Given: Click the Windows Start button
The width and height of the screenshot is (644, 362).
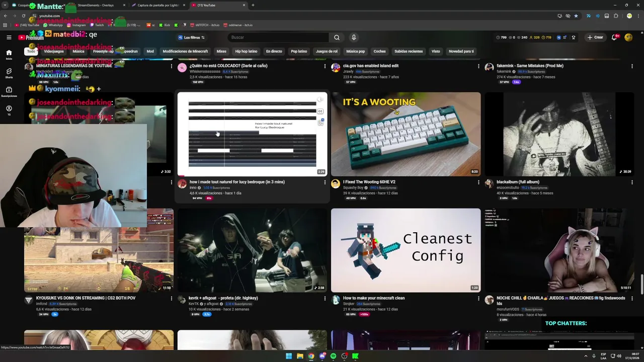Looking at the screenshot, I should pyautogui.click(x=289, y=356).
